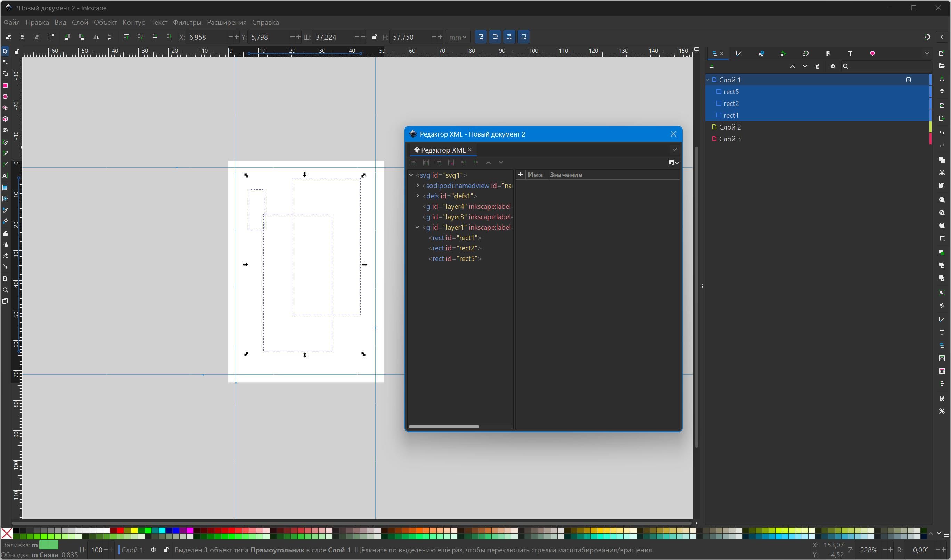Image resolution: width=951 pixels, height=560 pixels.
Task: Open the Расширения menu
Action: 227,22
